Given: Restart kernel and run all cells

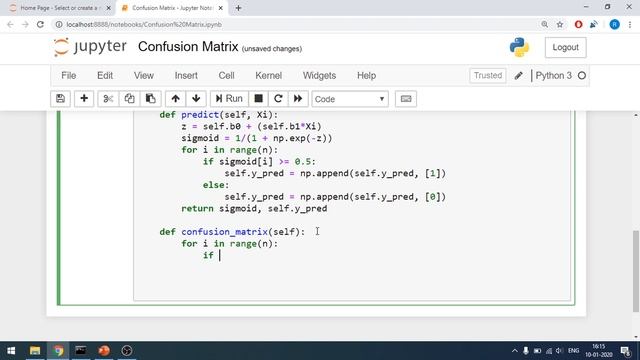Looking at the screenshot, I should point(298,99).
